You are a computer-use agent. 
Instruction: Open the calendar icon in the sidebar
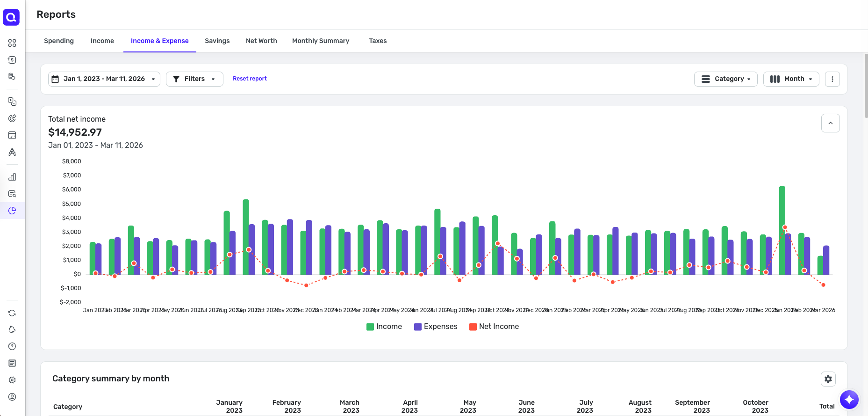point(12,135)
